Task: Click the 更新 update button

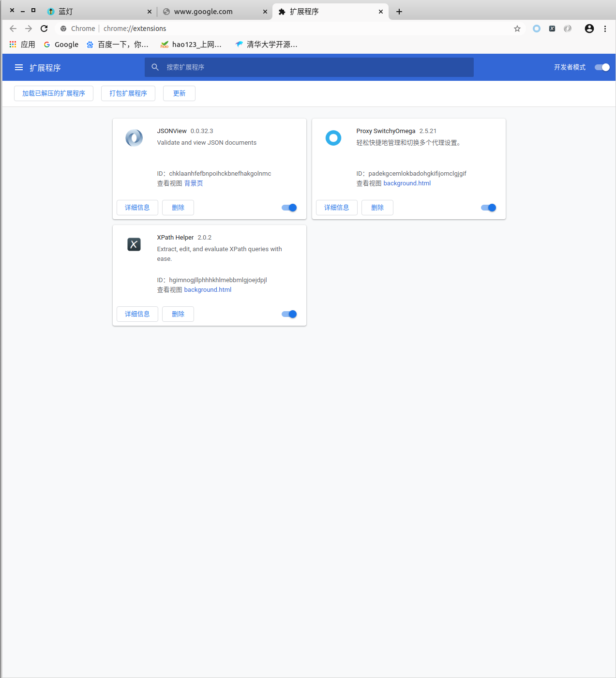Action: pyautogui.click(x=179, y=93)
